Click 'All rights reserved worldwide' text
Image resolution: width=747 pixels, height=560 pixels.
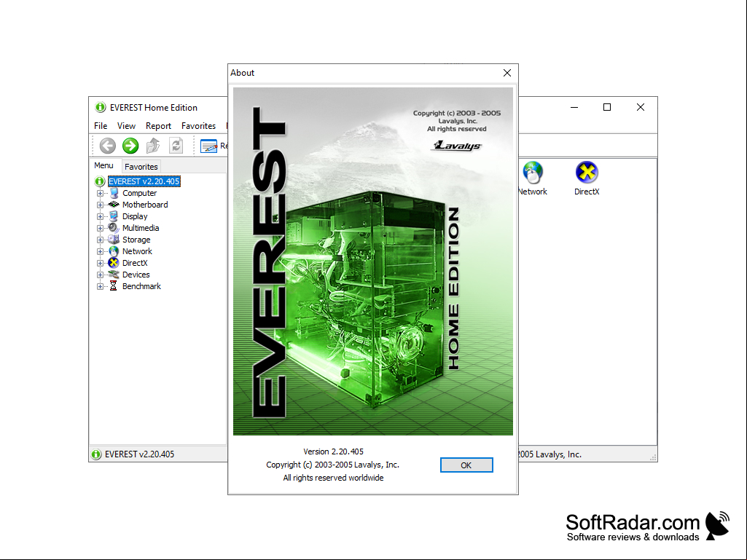334,478
